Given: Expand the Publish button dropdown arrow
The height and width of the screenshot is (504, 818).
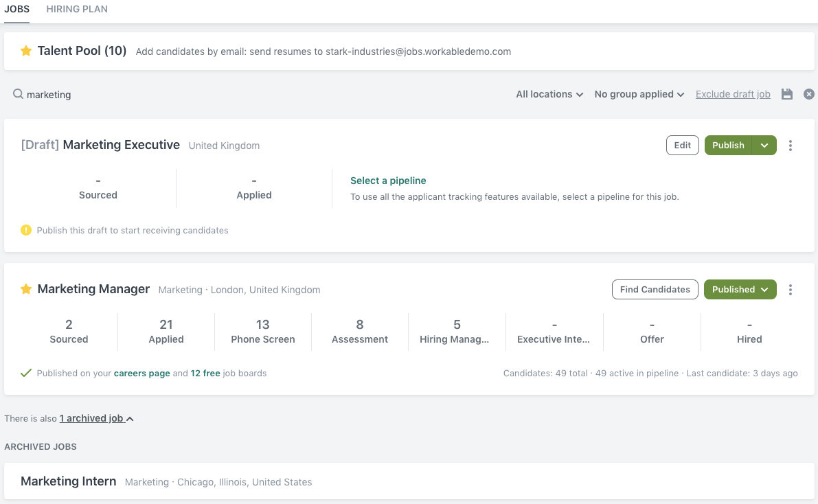Looking at the screenshot, I should (764, 146).
